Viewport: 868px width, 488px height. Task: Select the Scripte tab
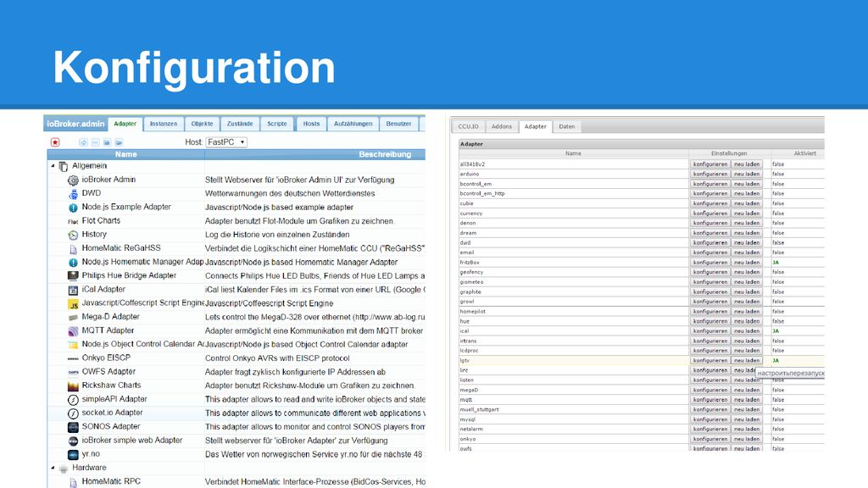click(x=277, y=124)
